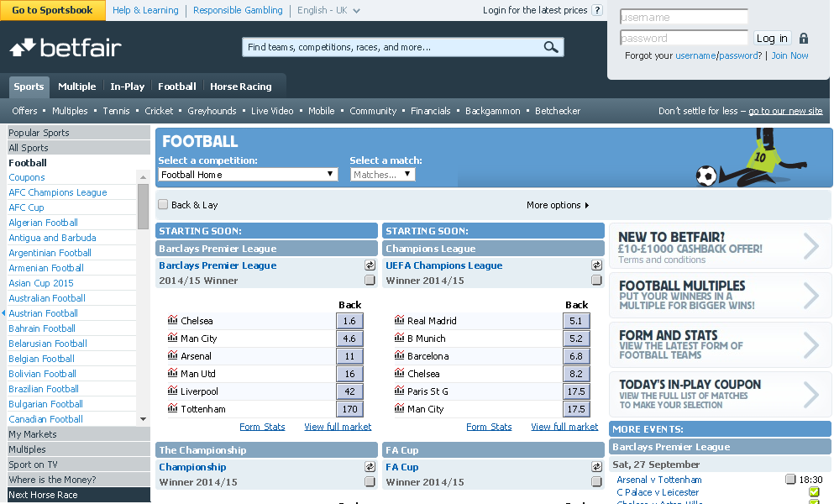834x504 pixels.
Task: Switch to the Football tab
Action: click(x=177, y=87)
